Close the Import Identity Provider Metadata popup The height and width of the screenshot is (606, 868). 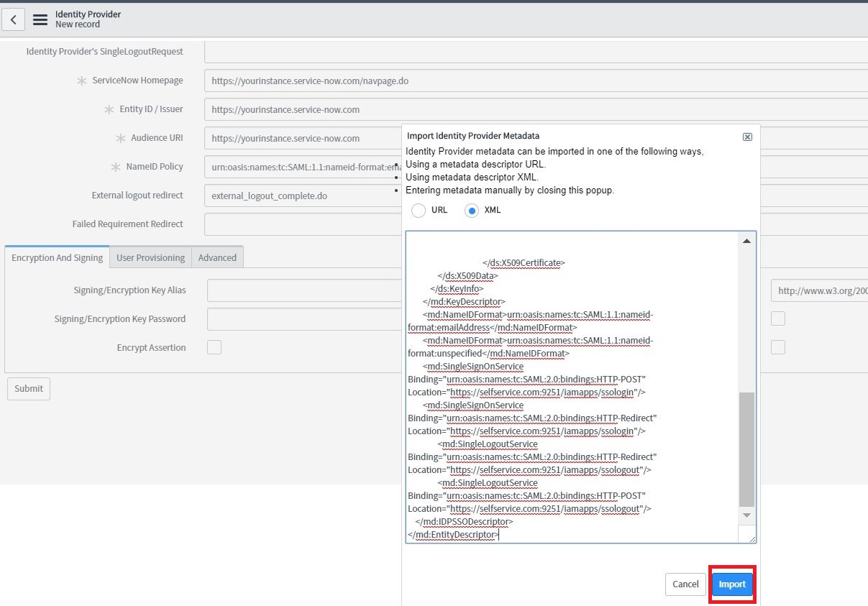[x=747, y=137]
